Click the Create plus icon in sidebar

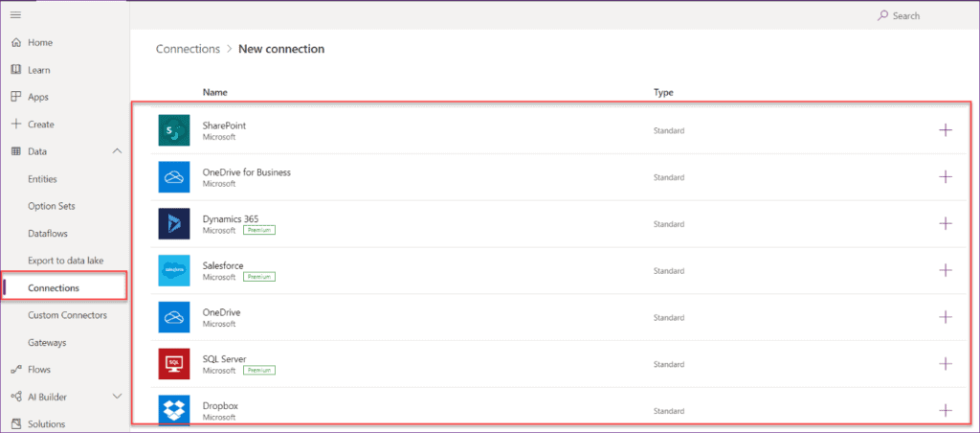tap(17, 124)
